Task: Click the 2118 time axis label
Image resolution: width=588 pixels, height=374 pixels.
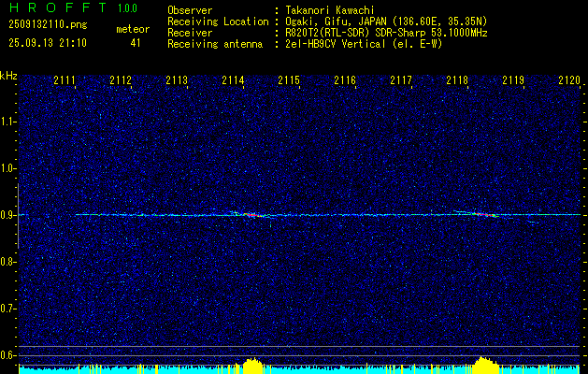Action: (x=457, y=80)
